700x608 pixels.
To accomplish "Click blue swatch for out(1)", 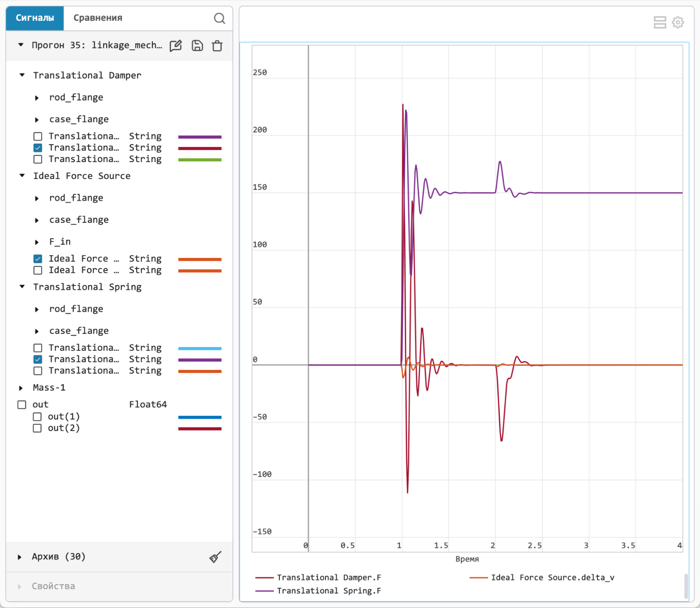I will click(200, 417).
